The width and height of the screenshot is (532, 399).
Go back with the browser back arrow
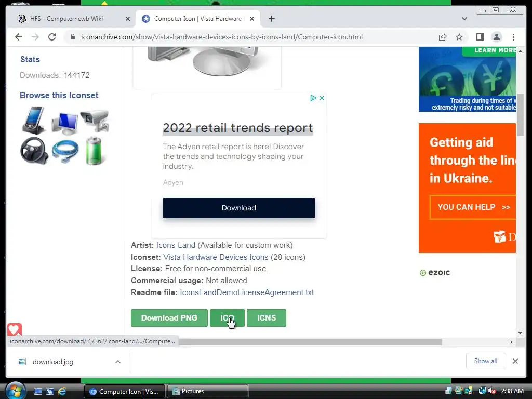[x=19, y=37]
